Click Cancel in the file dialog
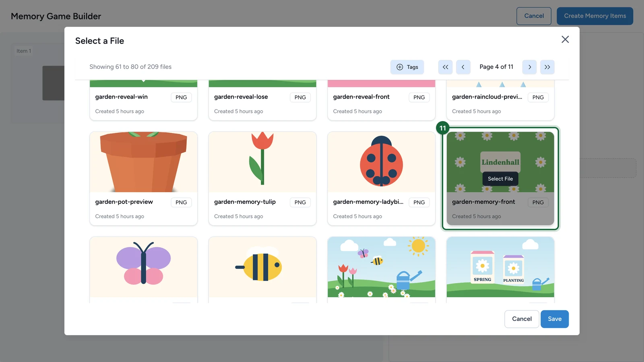 (x=522, y=319)
